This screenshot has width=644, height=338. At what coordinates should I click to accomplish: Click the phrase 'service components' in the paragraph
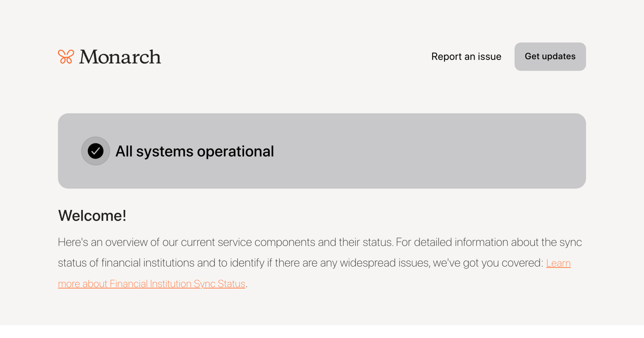coord(266,242)
